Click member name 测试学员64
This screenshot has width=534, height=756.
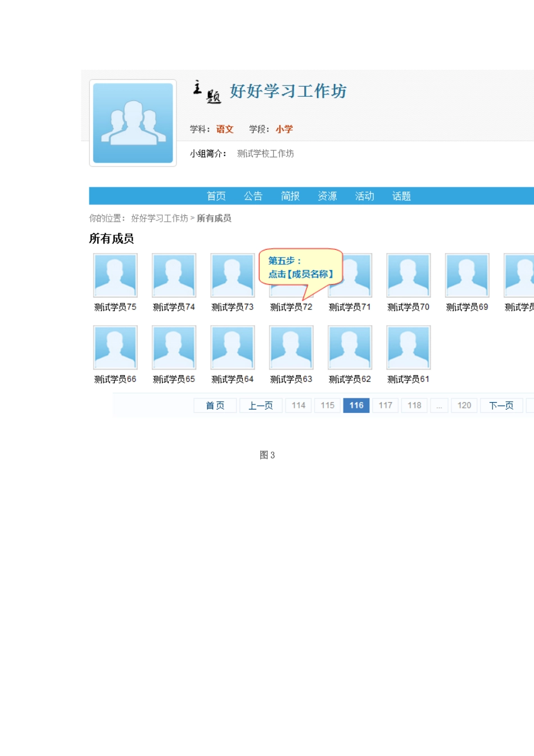233,379
